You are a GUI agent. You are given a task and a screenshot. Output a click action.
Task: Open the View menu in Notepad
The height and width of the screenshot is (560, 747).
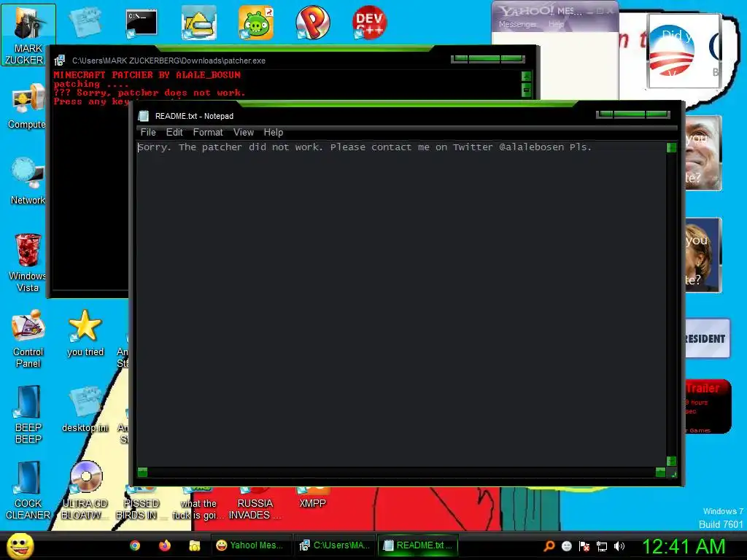tap(244, 133)
